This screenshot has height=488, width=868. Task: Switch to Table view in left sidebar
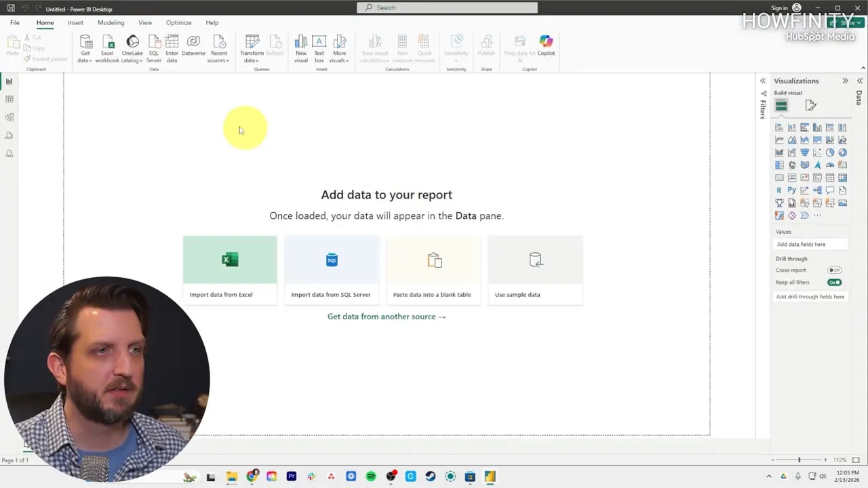(9, 100)
